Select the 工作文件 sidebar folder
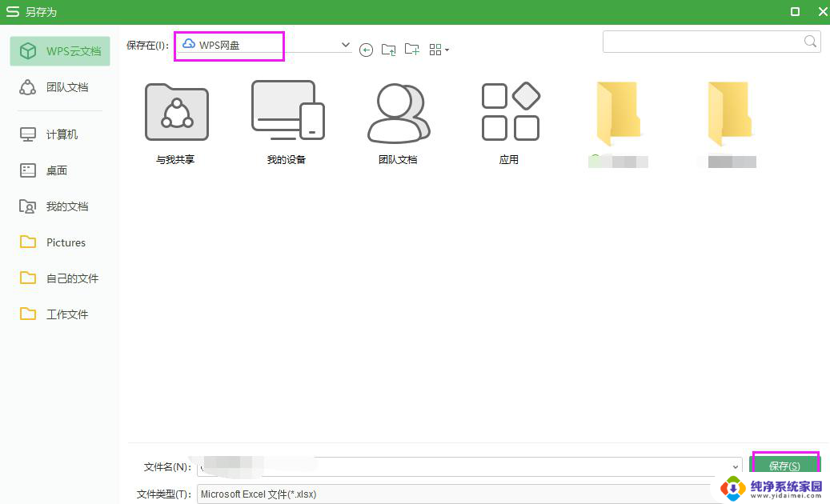 click(x=60, y=314)
